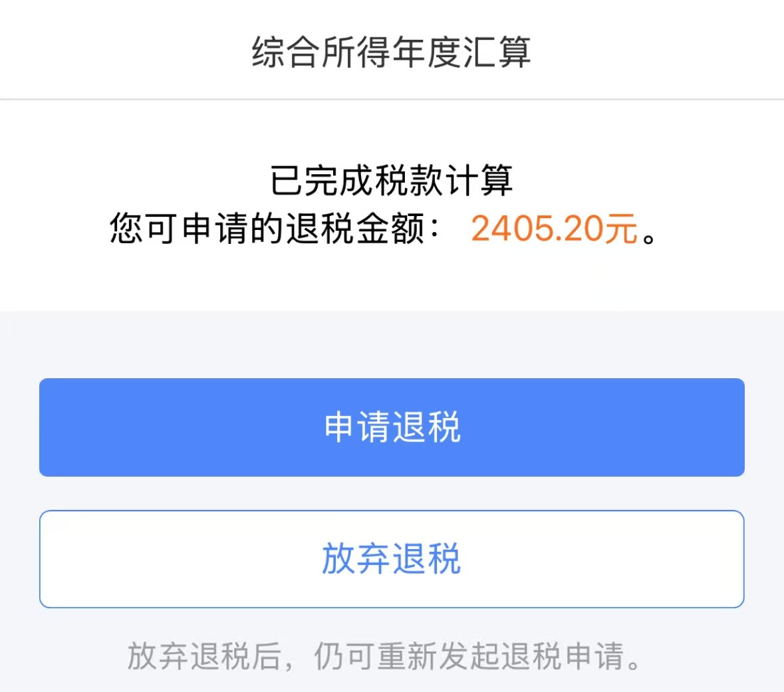
Task: Click the 年度汇算 part of the header
Action: coord(461,52)
